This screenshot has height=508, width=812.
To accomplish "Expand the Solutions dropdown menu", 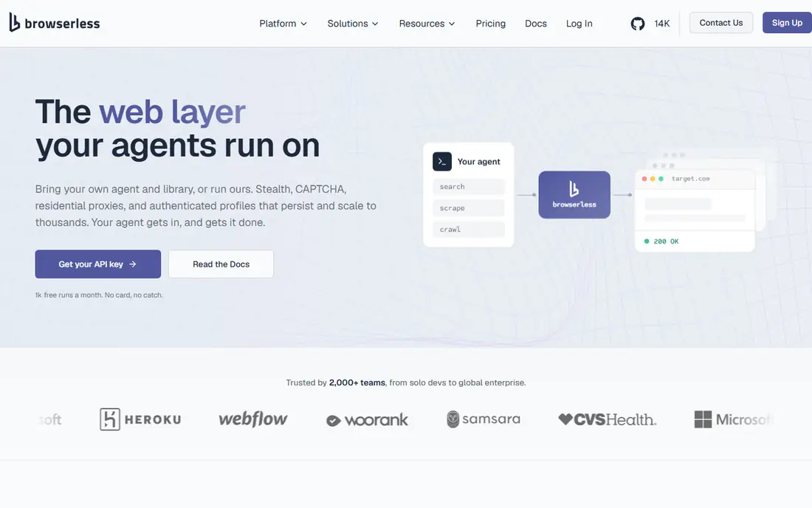I will 353,24.
